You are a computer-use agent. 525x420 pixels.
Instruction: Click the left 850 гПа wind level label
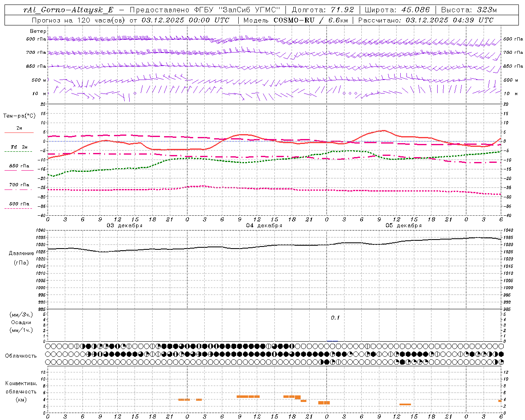(36, 66)
